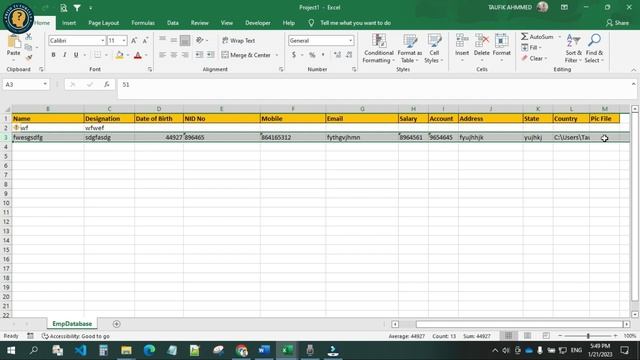Viewport: 640px width, 360px height.
Task: Click Merge & Center button
Action: tap(246, 55)
